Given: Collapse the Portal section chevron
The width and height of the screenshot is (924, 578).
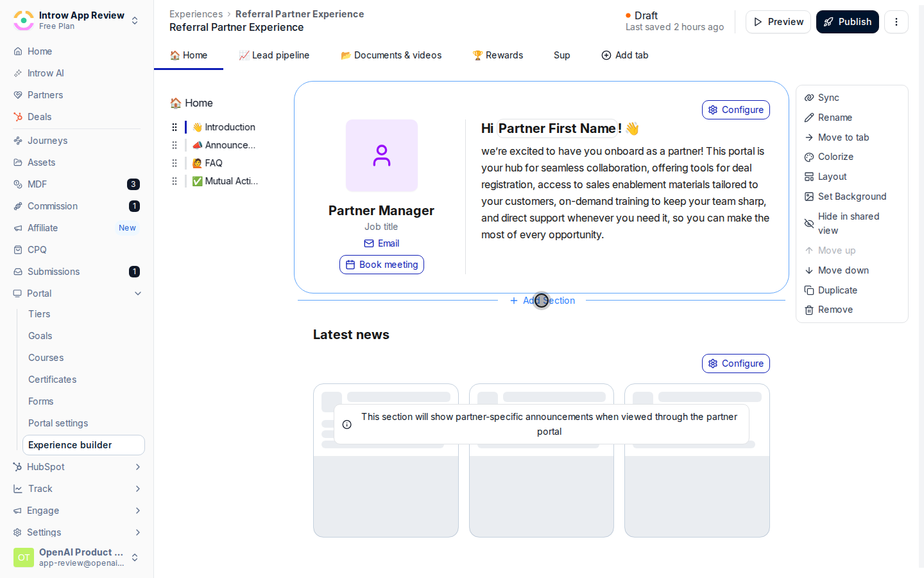Looking at the screenshot, I should [x=138, y=293].
